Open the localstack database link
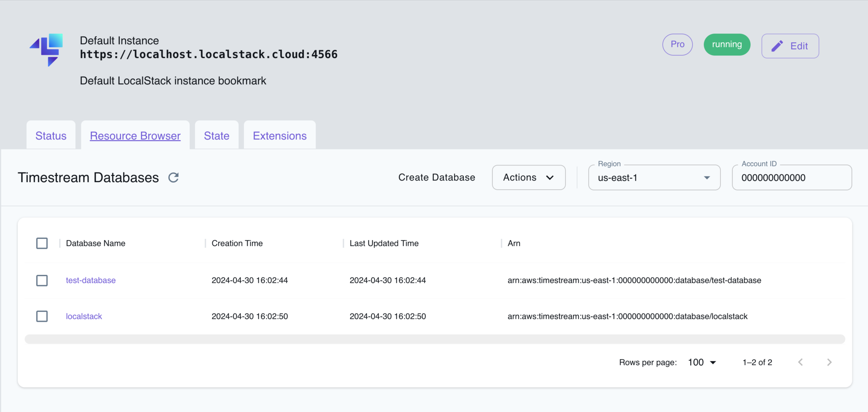Screen dimensions: 868x412 (83, 316)
